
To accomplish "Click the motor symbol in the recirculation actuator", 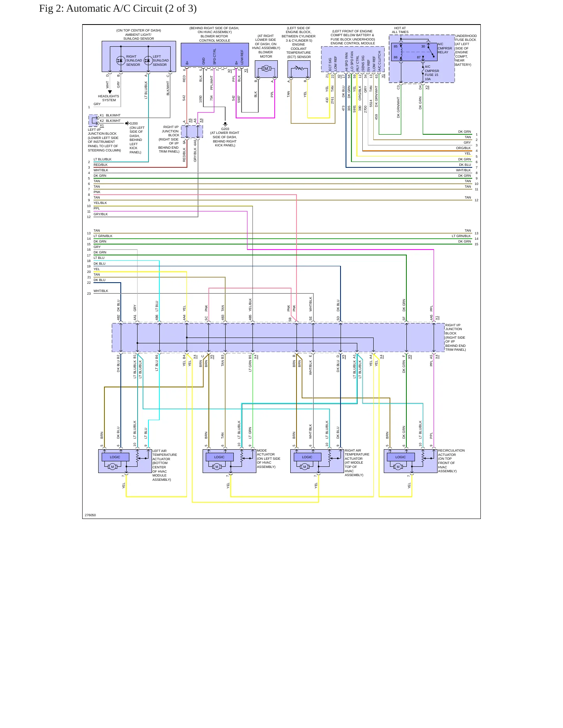I will click(x=398, y=467).
